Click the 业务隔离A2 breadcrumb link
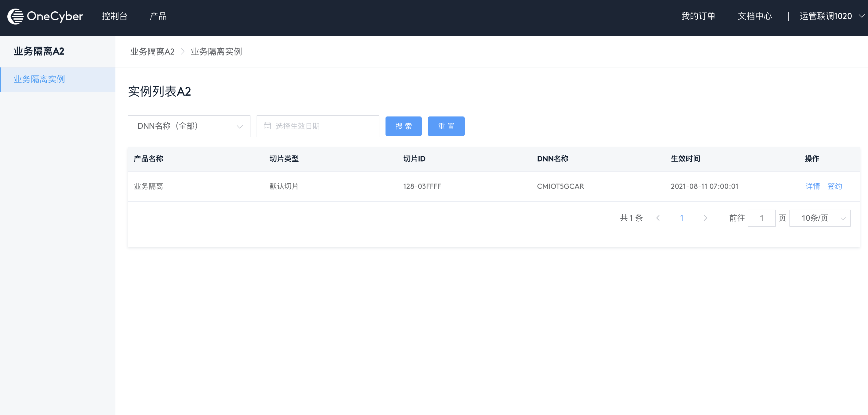This screenshot has width=868, height=415. pos(152,51)
